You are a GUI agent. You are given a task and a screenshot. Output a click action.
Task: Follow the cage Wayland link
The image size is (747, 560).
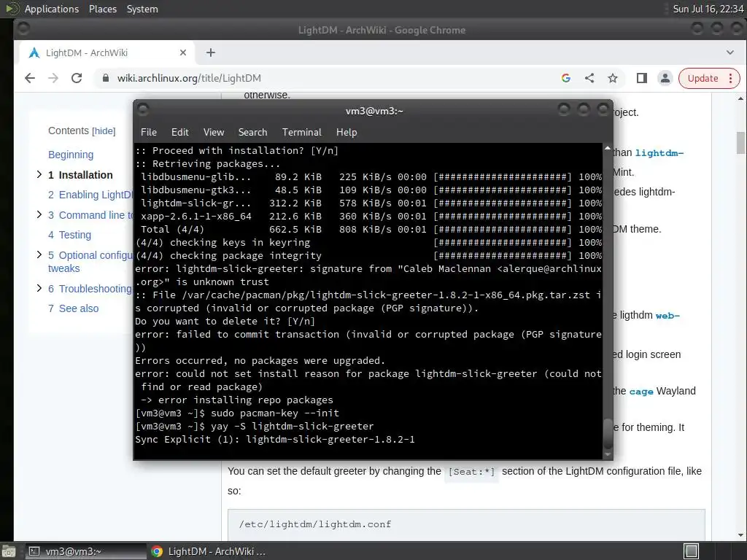[641, 392]
